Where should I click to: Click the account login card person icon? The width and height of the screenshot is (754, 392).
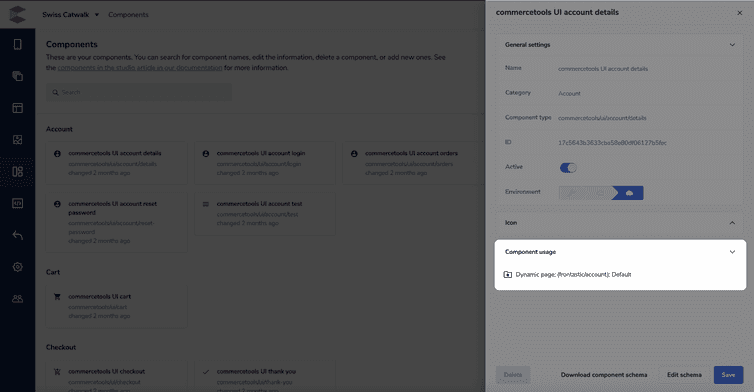point(206,154)
